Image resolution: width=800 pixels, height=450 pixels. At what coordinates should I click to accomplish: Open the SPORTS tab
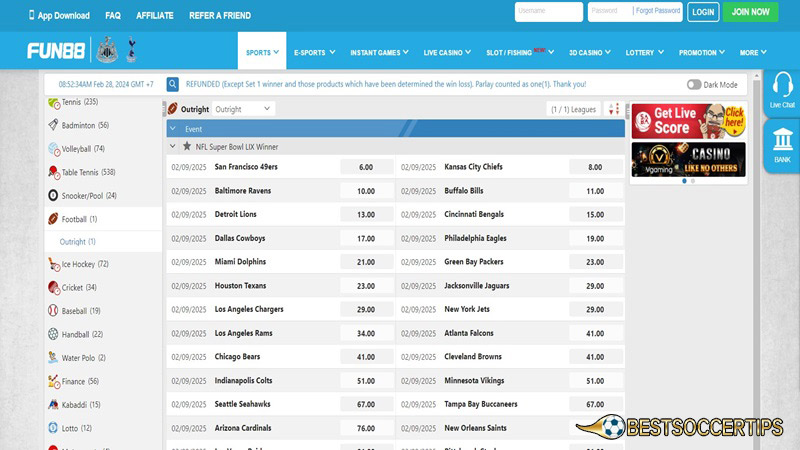click(x=262, y=51)
